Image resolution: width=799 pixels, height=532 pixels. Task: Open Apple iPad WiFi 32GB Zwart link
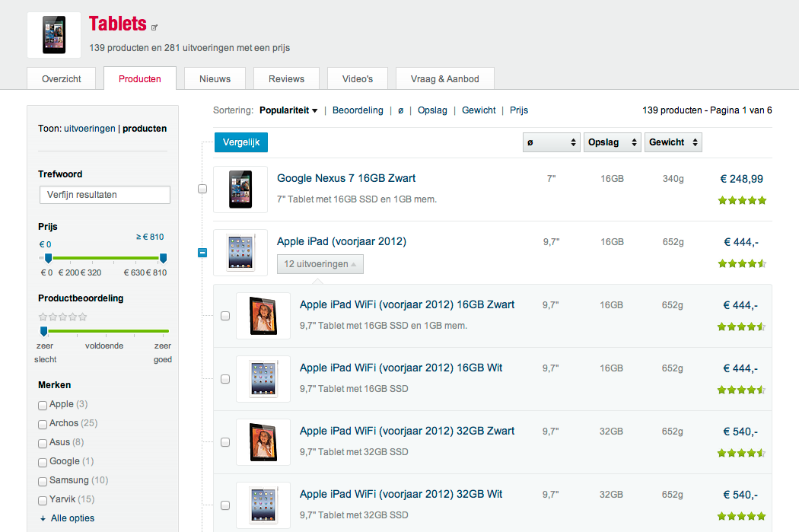pyautogui.click(x=406, y=431)
